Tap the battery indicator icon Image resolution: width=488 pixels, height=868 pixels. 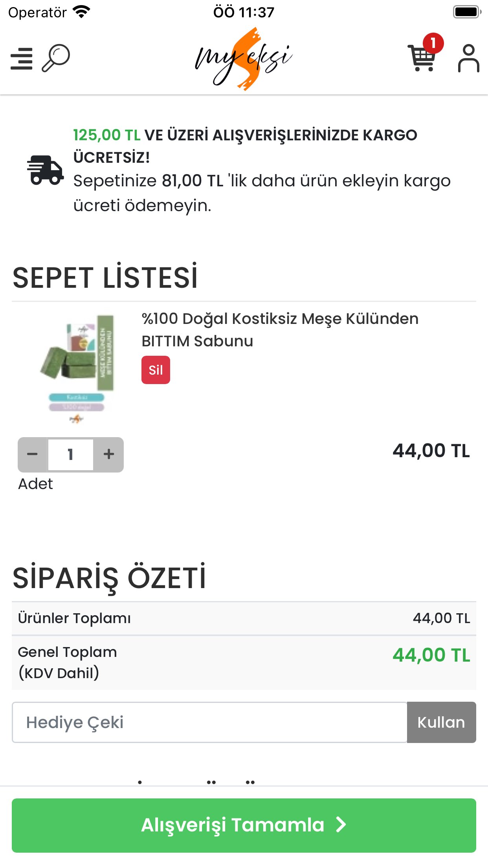(467, 12)
